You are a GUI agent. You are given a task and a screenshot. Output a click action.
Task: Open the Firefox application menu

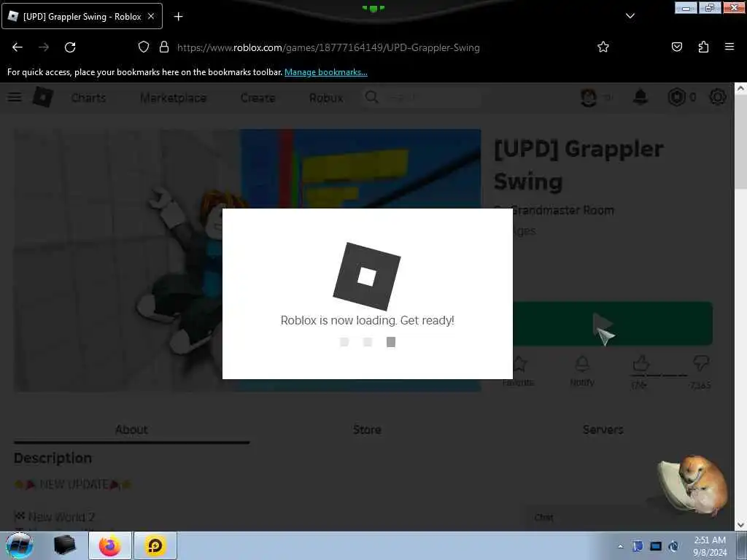click(729, 47)
